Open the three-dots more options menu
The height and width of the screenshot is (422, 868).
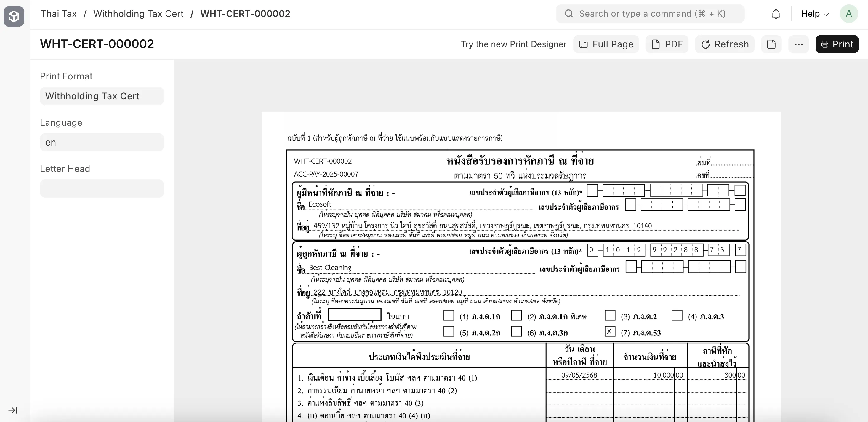[x=798, y=44]
